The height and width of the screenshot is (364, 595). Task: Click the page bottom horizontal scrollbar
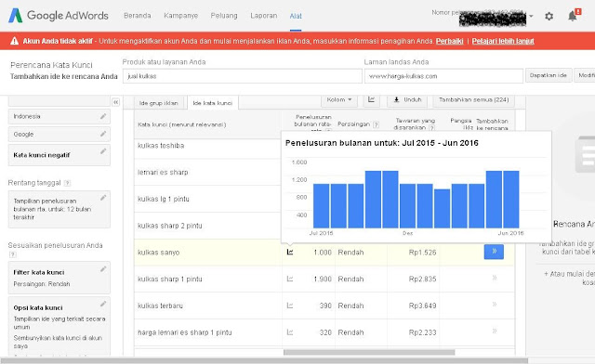(264, 360)
